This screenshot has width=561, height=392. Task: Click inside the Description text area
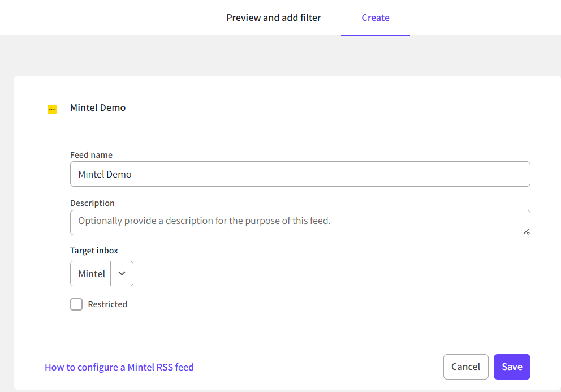(x=300, y=222)
